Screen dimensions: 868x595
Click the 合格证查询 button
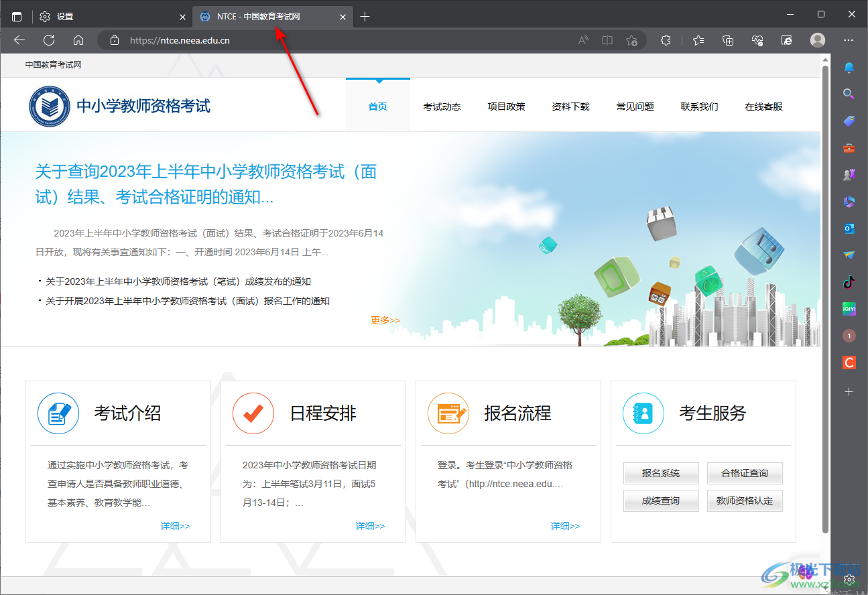(745, 473)
